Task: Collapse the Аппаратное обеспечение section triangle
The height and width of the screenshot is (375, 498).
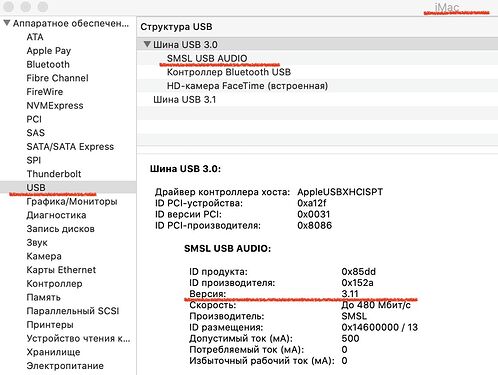Action: click(7, 23)
